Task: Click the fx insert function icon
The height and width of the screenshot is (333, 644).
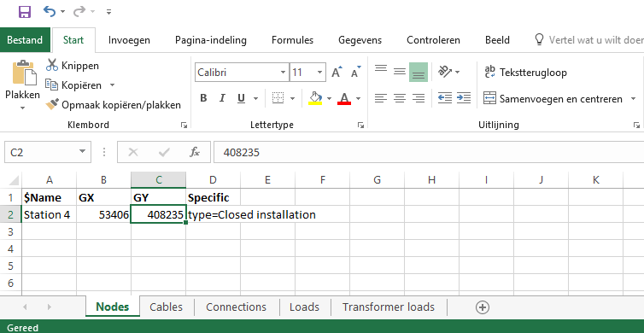Action: pos(194,152)
